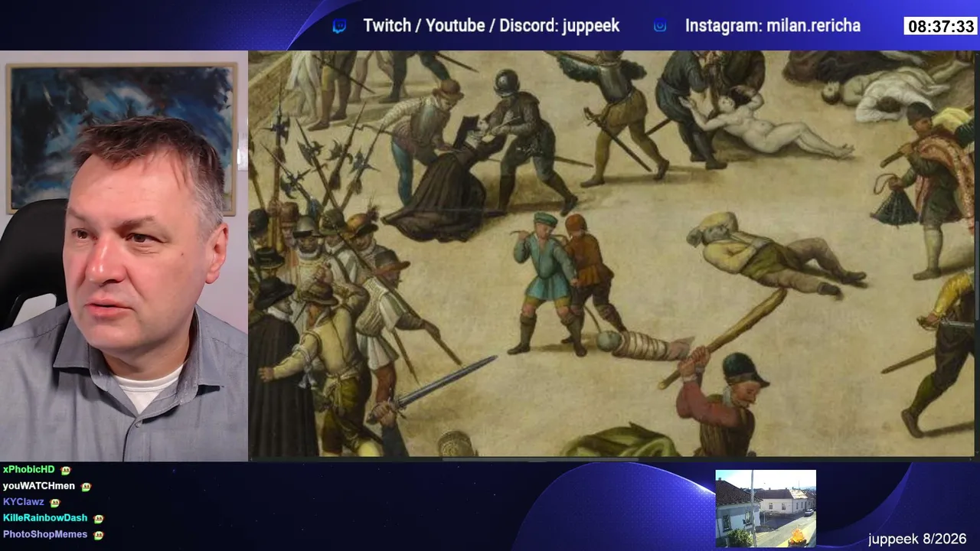Select the "Instagram: milan.rericha" text

click(773, 26)
